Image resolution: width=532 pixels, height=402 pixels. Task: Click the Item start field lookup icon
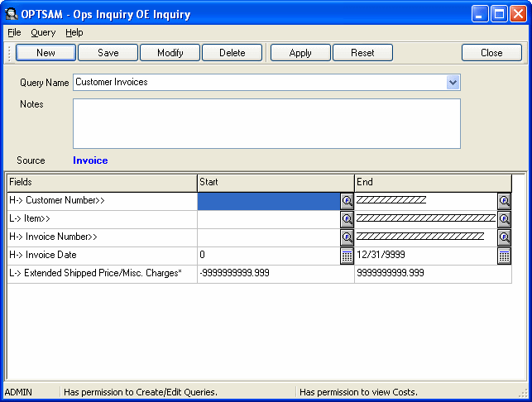point(347,219)
